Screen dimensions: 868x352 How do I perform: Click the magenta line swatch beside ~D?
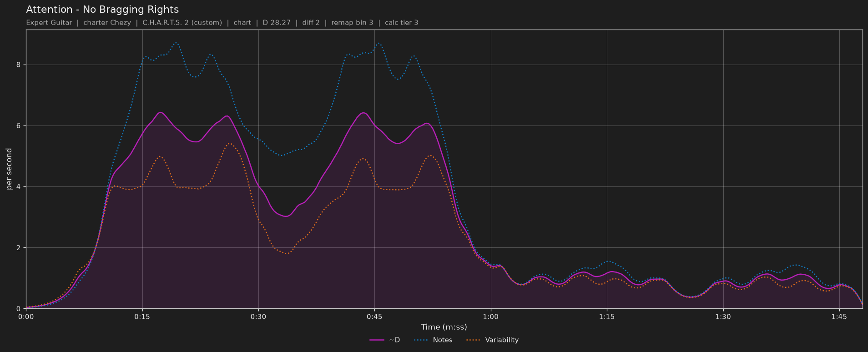(377, 340)
